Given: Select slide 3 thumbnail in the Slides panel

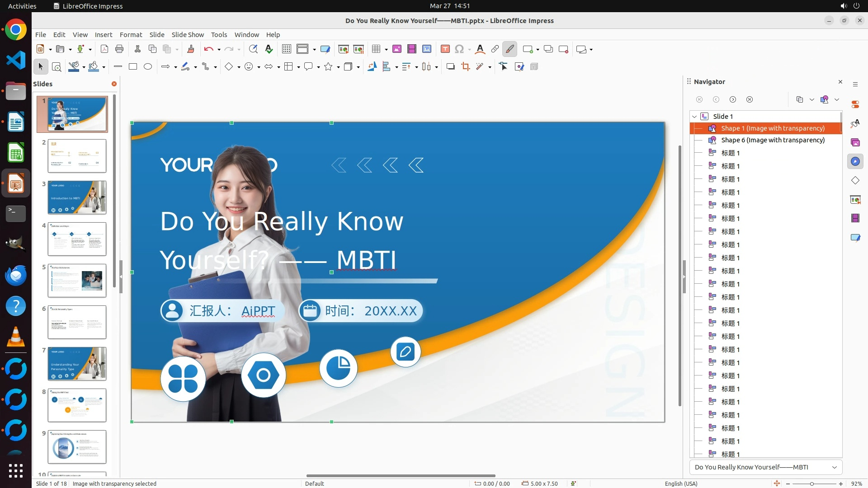Looking at the screenshot, I should 77,197.
